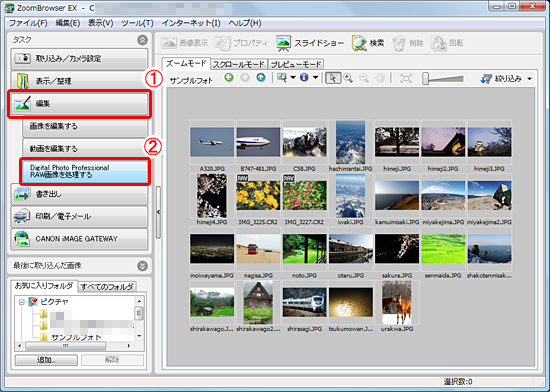This screenshot has width=550, height=392.
Task: Switch to the プレビューモード tab
Action: 296,65
